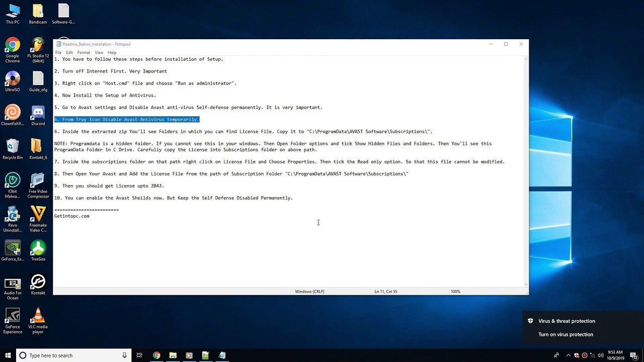Viewport: 644px width, 362px height.
Task: Click the Windows Start button
Action: click(8, 355)
